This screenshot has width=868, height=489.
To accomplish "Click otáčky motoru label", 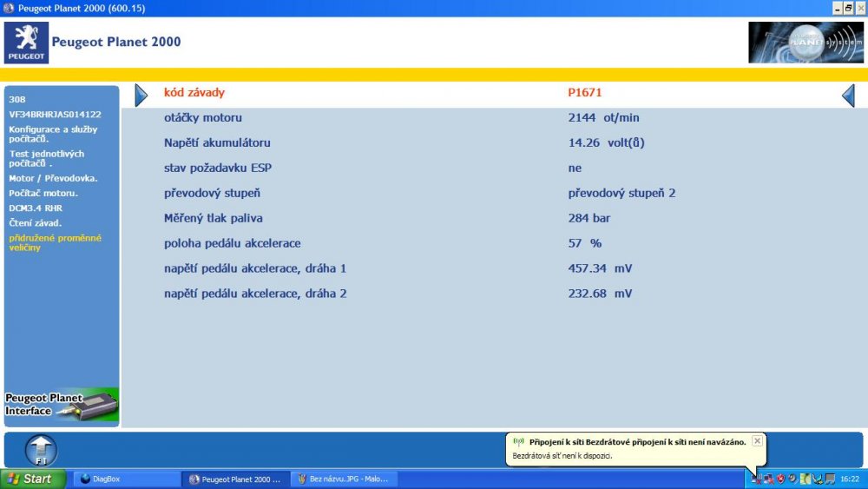I will (202, 117).
